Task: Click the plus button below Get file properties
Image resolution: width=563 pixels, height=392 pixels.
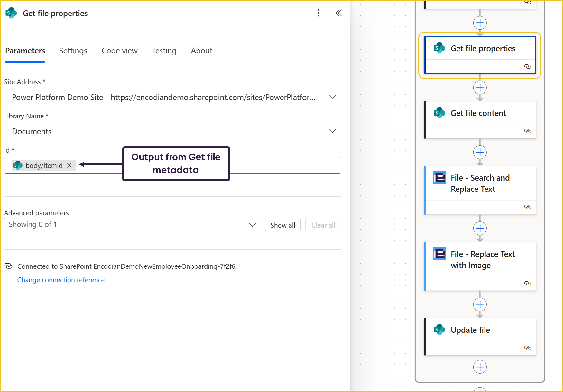Action: point(480,88)
